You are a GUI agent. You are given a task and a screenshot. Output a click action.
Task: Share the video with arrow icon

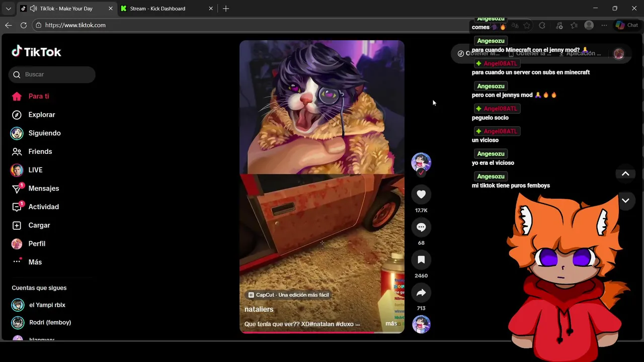pyautogui.click(x=421, y=293)
